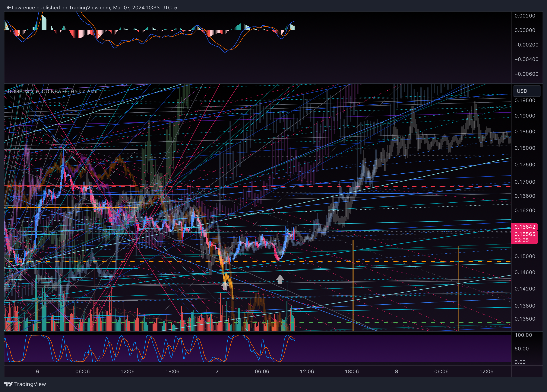Click the 0.00200 MACD scale label
Viewport: 547px width, 392px height.
point(525,16)
